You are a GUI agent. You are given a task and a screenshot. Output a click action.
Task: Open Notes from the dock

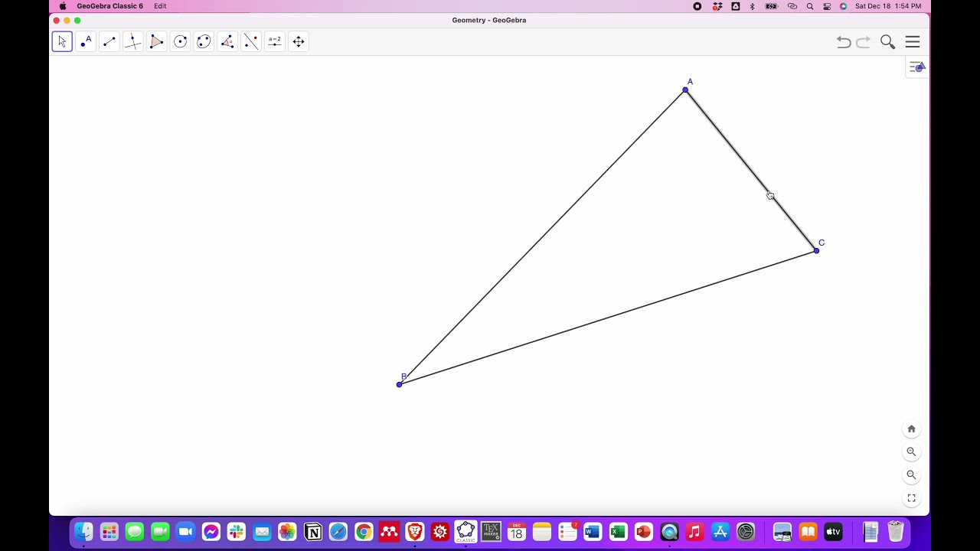pos(542,531)
